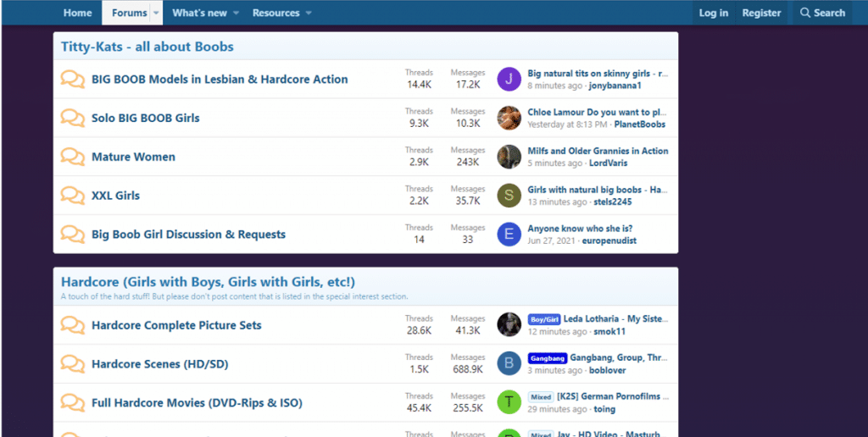
Task: Open Hardcore Scenes (HD/SD) forum
Action: point(160,364)
